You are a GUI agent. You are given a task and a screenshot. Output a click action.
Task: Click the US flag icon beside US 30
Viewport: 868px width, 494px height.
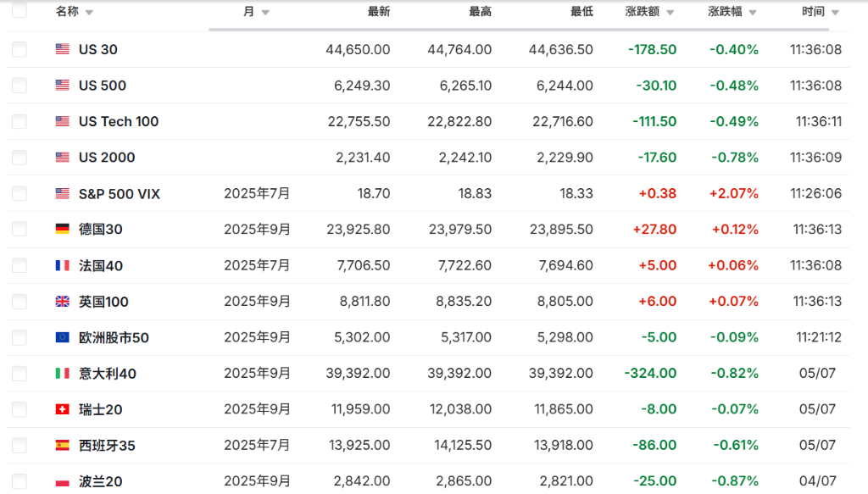coord(61,49)
